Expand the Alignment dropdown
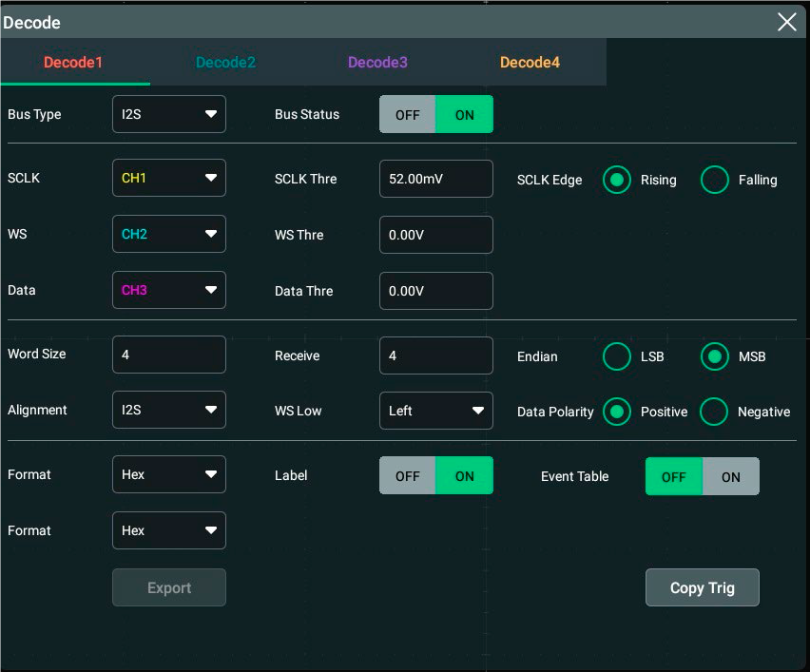Screen dimensions: 810x672 click(x=169, y=410)
